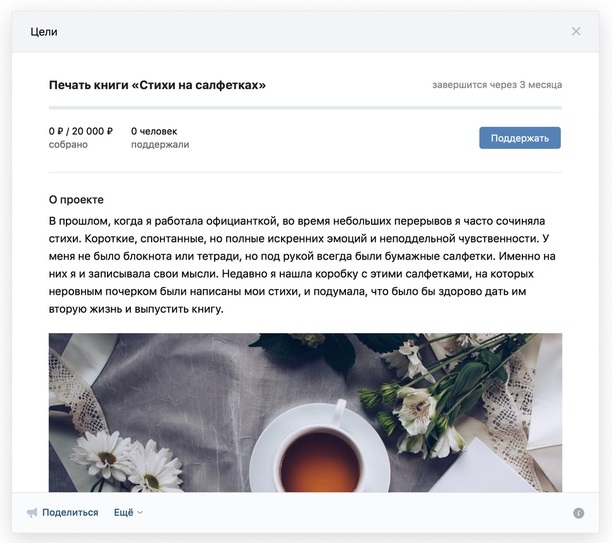Image resolution: width=612 pixels, height=543 pixels.
Task: Click the собрано label
Action: [68, 144]
